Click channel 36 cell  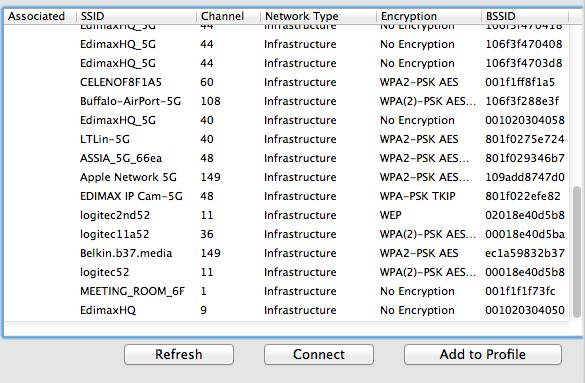point(207,234)
